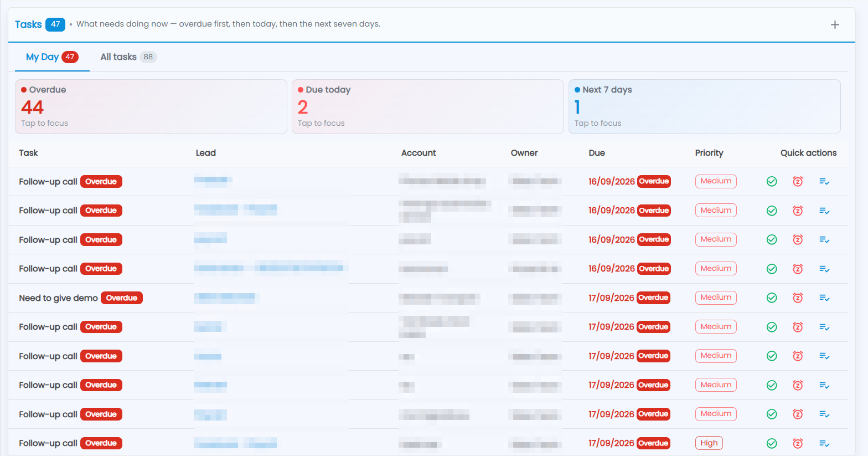The image size is (868, 456).
Task: Snooze the 'Need to give demo' task
Action: point(798,298)
